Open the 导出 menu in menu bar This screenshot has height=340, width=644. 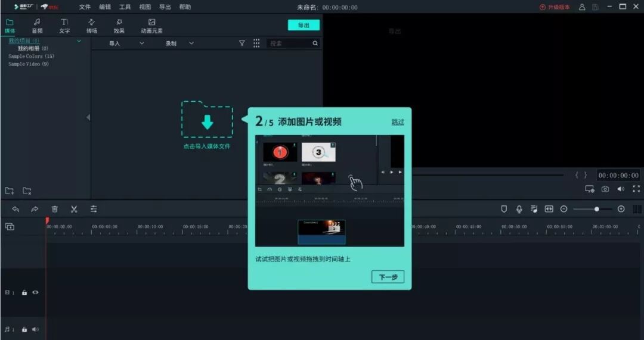pyautogui.click(x=165, y=7)
